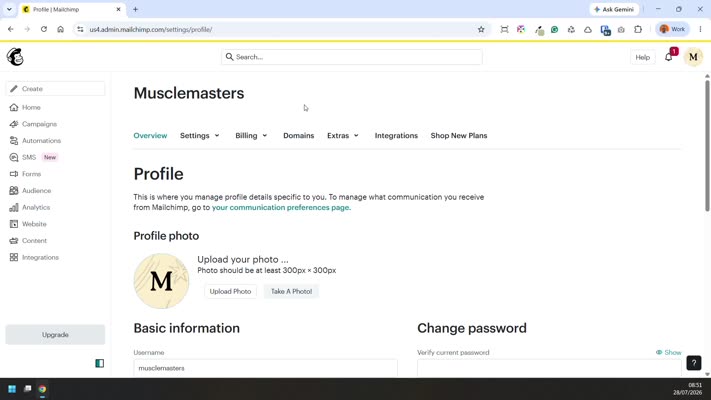Go to the Shop New Plans tab
This screenshot has width=711, height=400.
459,136
